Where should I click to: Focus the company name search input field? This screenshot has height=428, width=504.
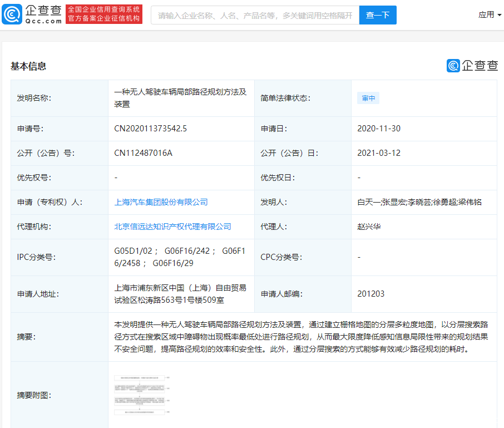point(255,15)
